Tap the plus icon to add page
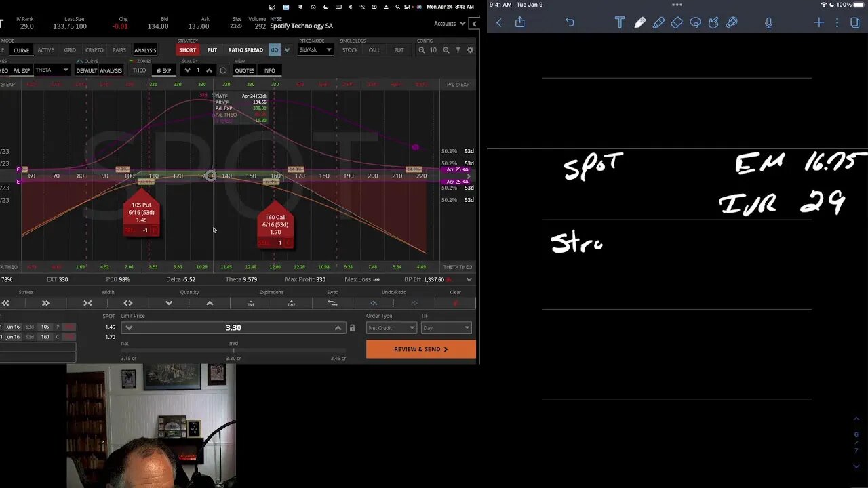 [818, 22]
